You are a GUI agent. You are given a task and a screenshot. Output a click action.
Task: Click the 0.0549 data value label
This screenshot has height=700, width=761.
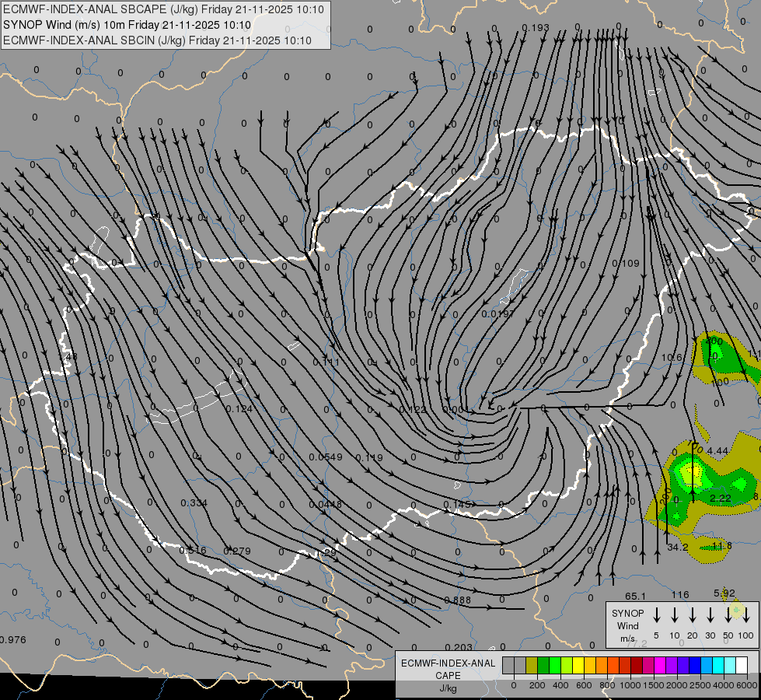[326, 457]
